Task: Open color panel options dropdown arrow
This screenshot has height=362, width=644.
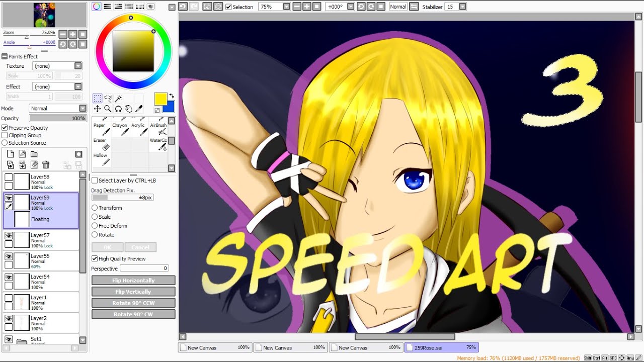Action: click(172, 7)
